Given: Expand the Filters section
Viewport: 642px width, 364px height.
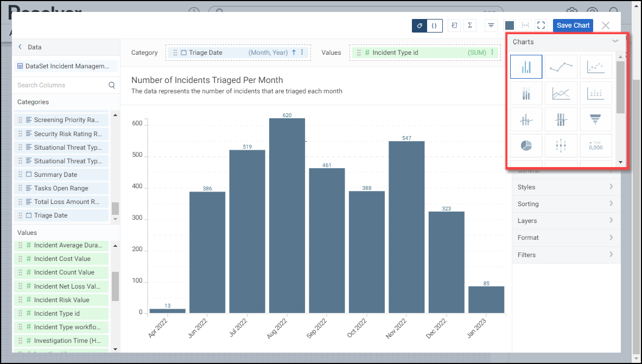Looking at the screenshot, I should pos(565,255).
